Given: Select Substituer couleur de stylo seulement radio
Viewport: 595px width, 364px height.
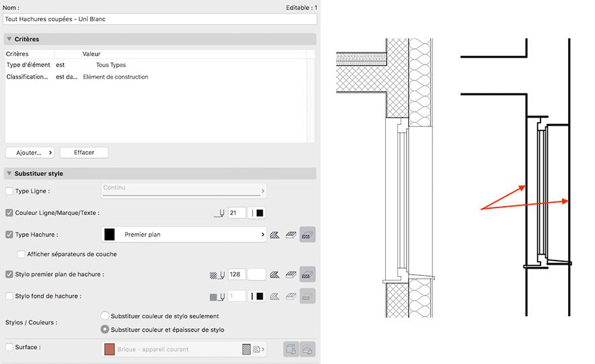Looking at the screenshot, I should click(x=105, y=316).
